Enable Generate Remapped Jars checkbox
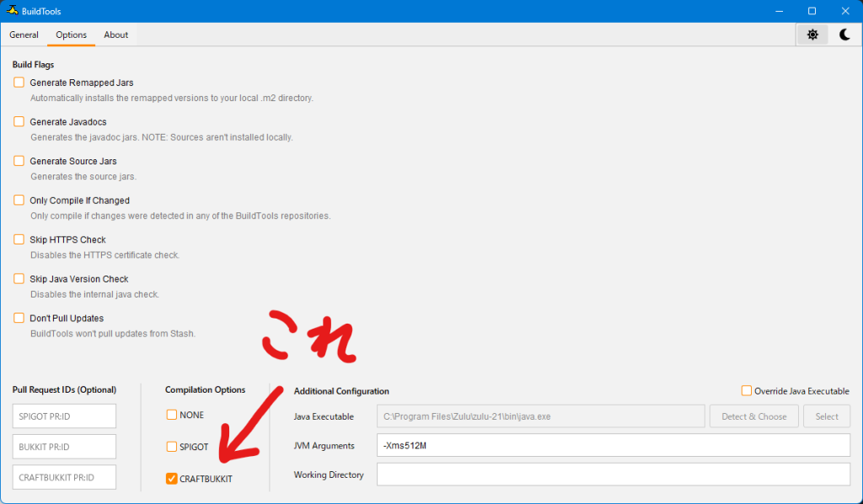Screen dimensions: 863x504 point(19,83)
